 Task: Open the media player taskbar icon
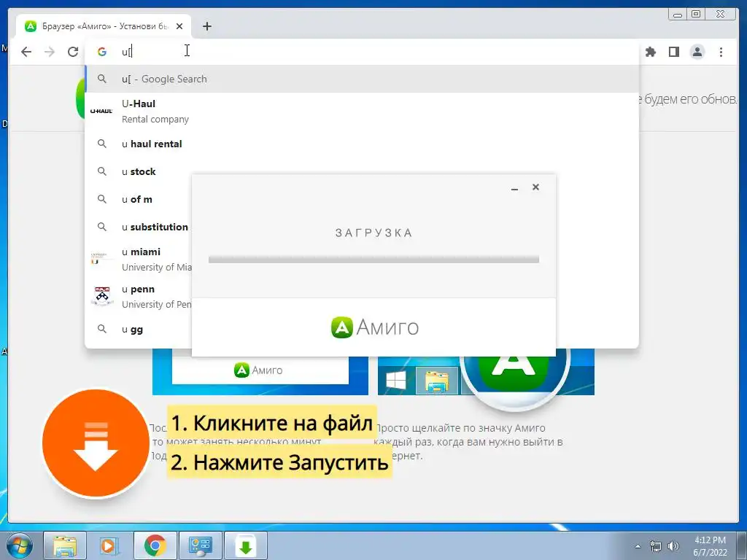pos(109,545)
